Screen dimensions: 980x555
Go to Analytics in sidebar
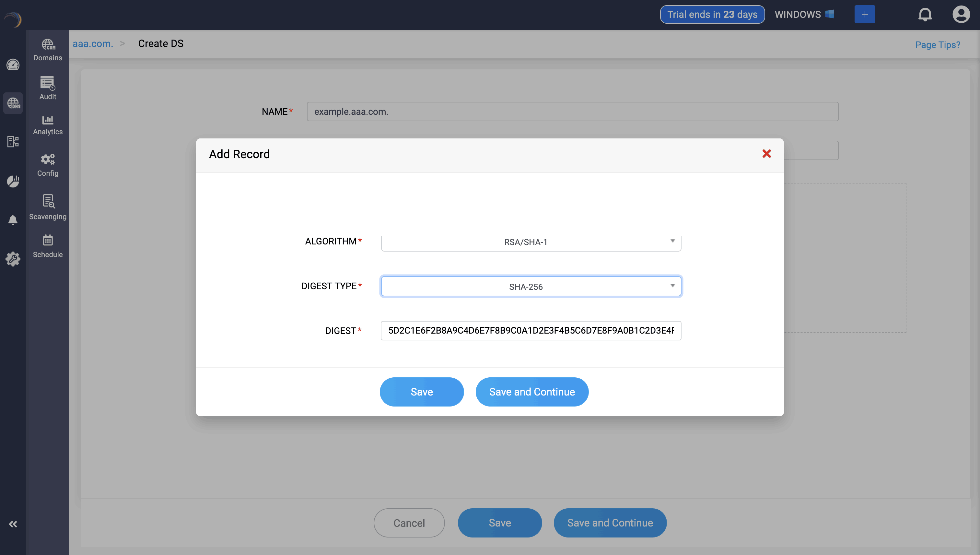click(48, 125)
